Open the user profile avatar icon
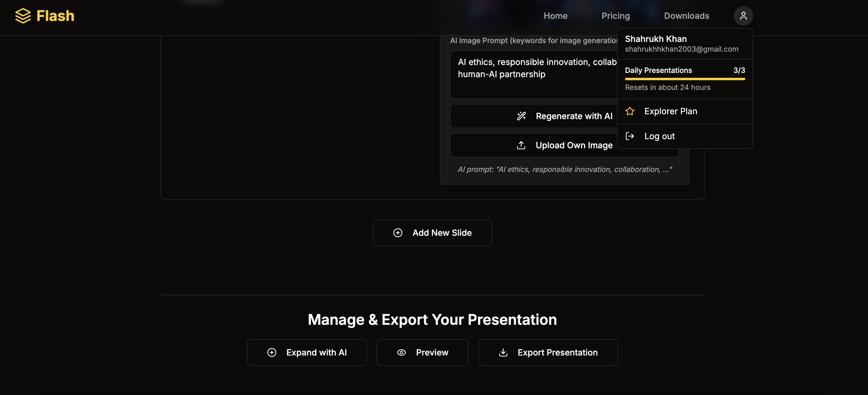This screenshot has height=395, width=868. pyautogui.click(x=743, y=16)
